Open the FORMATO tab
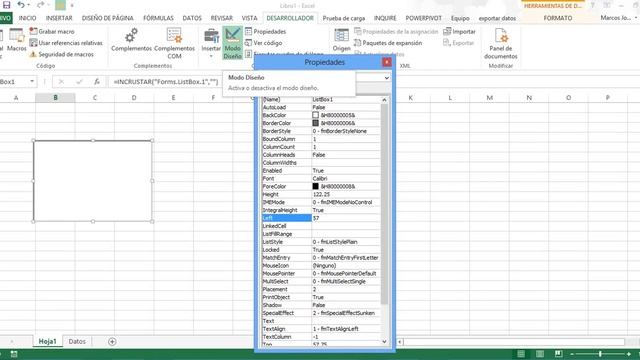 (x=558, y=18)
